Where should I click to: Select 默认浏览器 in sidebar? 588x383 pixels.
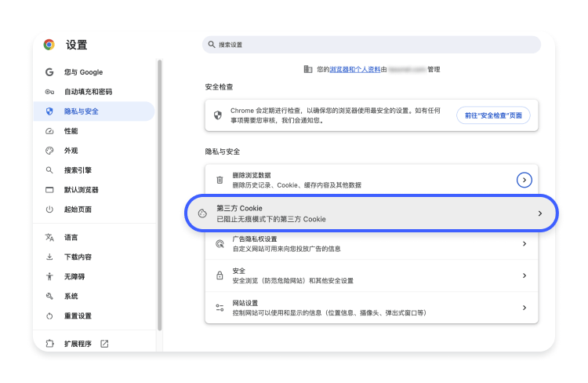94,190
